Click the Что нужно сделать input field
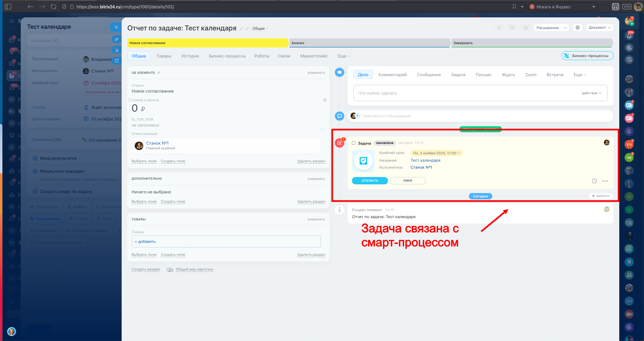Screen dimensions: 644x341 click(468, 93)
